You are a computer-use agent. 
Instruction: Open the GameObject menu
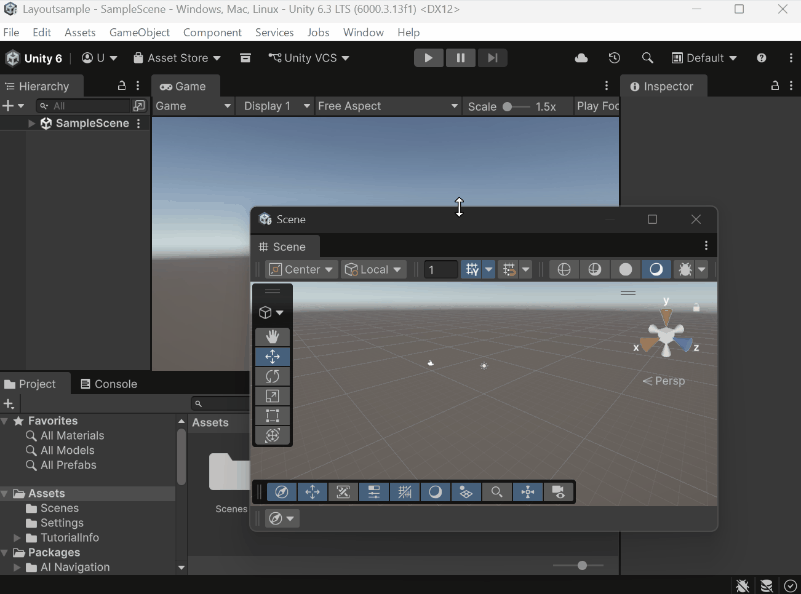click(139, 32)
